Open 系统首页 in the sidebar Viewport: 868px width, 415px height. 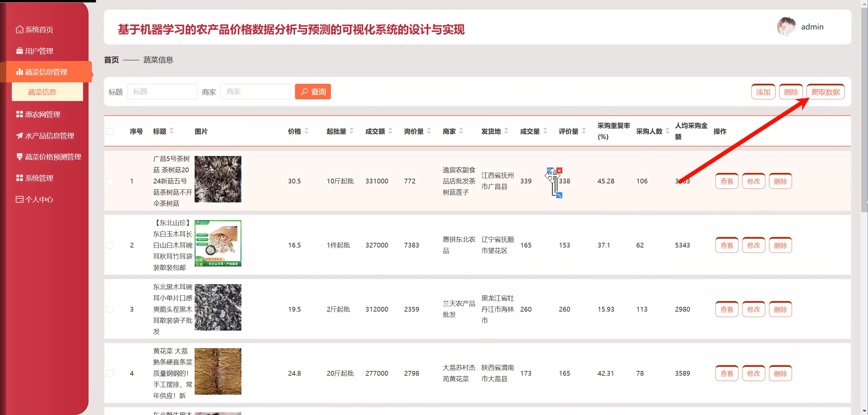coord(39,30)
